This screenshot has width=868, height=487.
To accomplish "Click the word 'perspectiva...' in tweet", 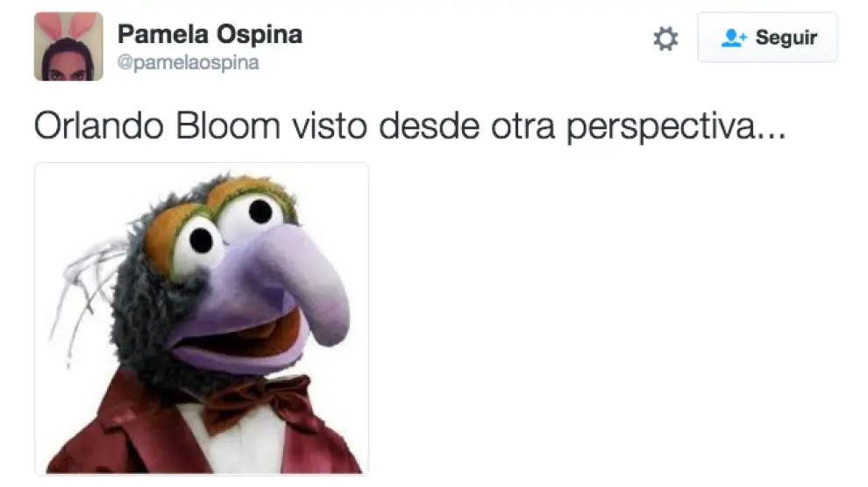I will pos(676,127).
